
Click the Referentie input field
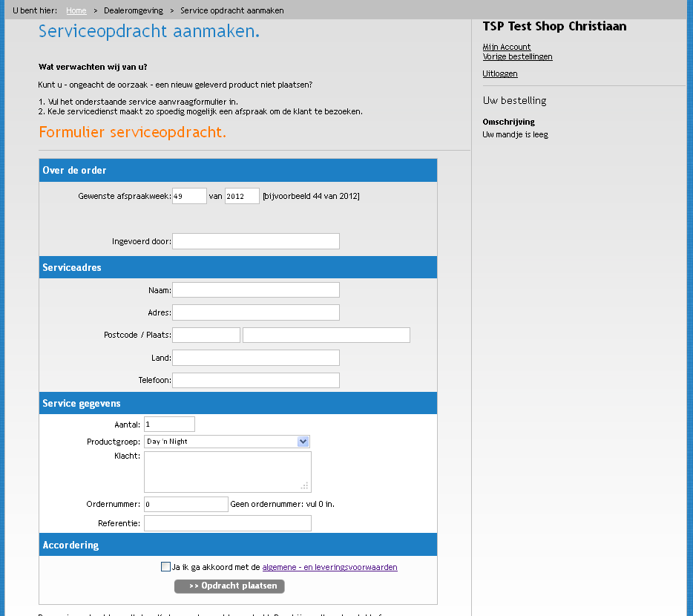pyautogui.click(x=227, y=524)
